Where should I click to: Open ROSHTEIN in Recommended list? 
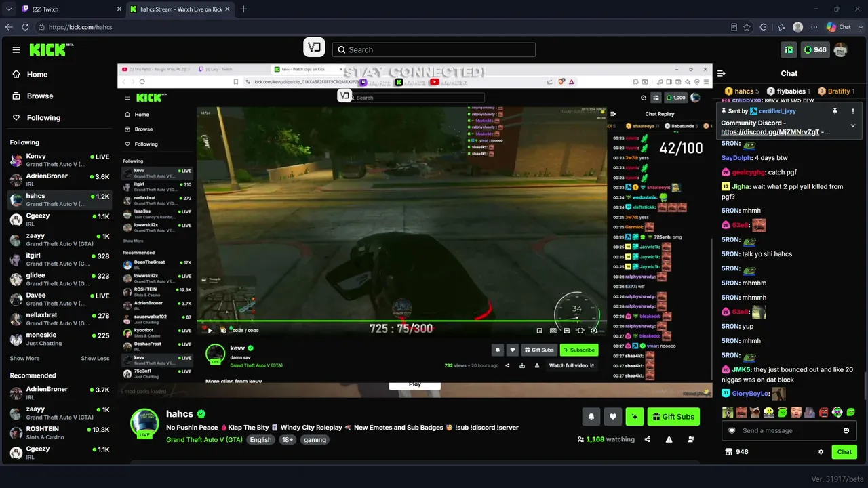[x=60, y=432]
